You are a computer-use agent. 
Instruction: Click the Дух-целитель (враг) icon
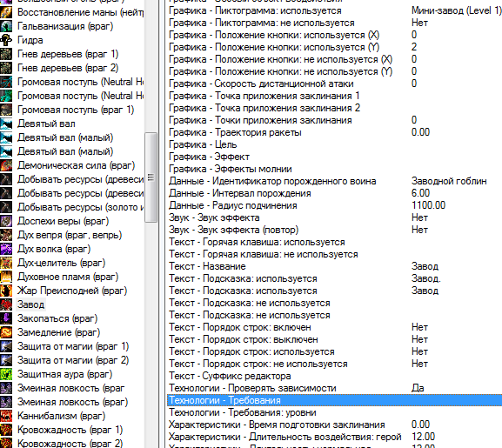point(6,263)
